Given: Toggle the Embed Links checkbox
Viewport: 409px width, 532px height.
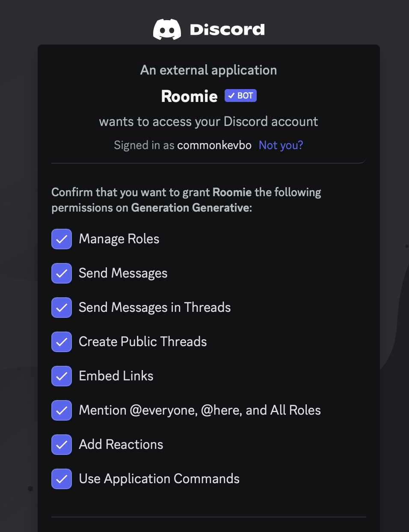Looking at the screenshot, I should tap(62, 376).
